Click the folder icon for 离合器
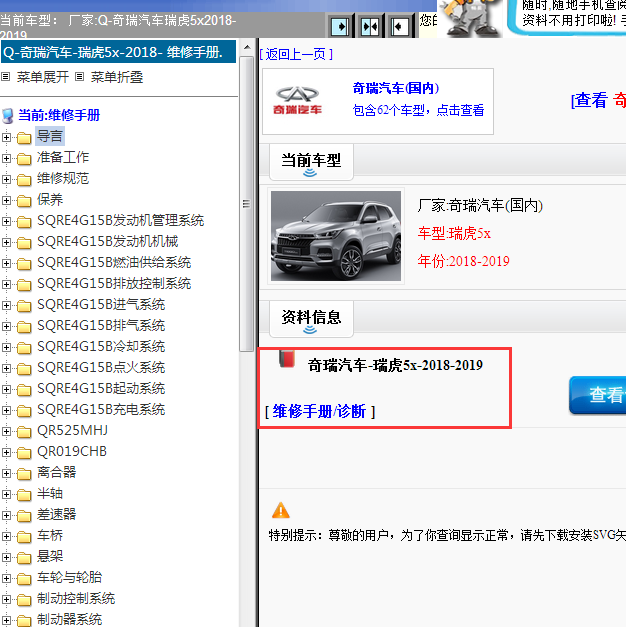The width and height of the screenshot is (626, 627). tap(24, 474)
